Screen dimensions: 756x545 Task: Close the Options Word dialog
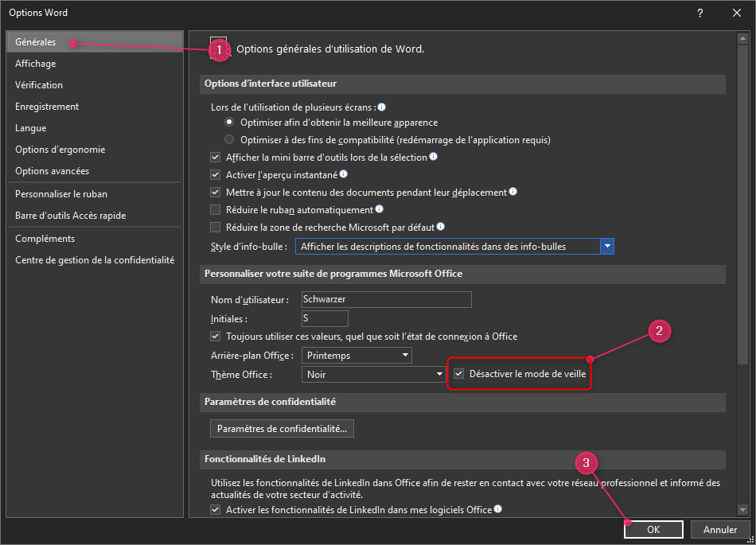[737, 13]
